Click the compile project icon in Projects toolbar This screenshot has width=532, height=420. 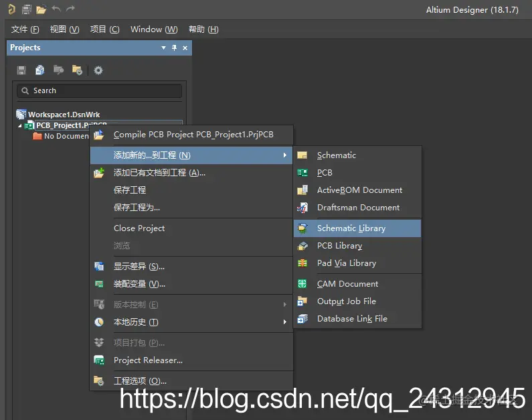click(x=58, y=70)
